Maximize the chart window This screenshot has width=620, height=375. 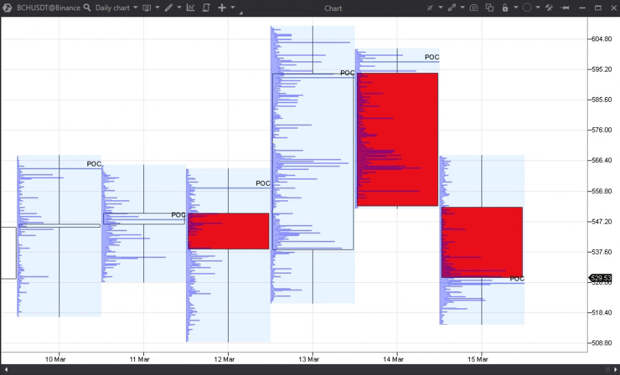pos(598,8)
